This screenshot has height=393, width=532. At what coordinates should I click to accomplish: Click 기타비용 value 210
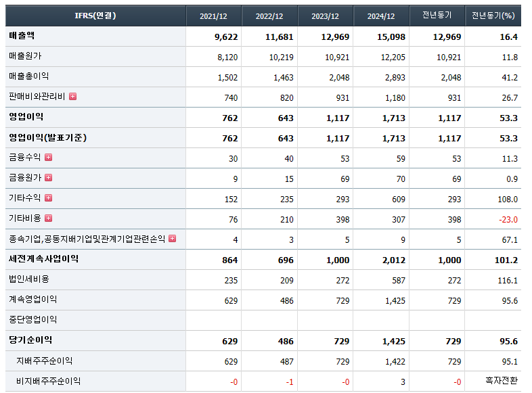[287, 220]
